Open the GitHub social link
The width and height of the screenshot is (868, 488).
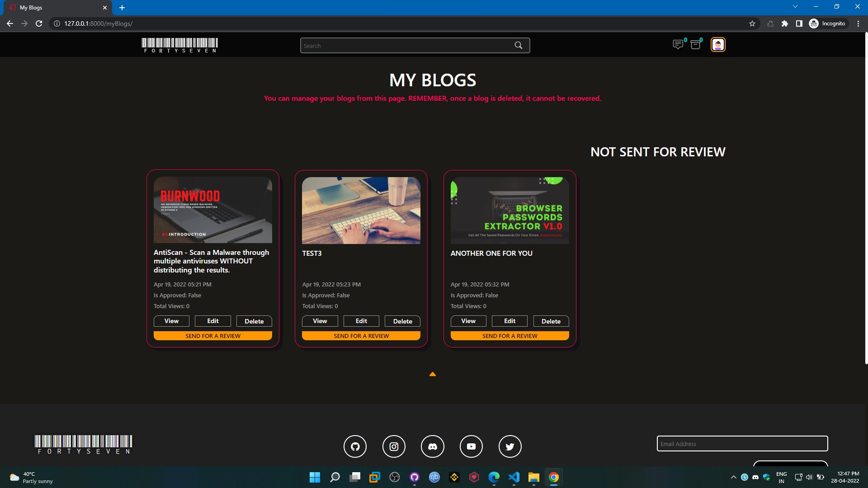[x=355, y=446]
